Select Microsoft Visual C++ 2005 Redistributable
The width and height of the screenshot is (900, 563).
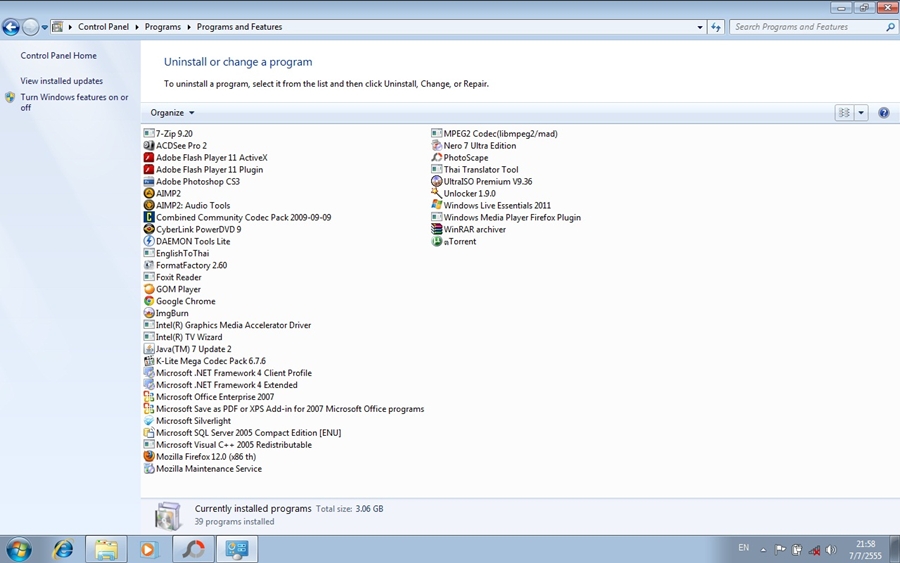(228, 445)
